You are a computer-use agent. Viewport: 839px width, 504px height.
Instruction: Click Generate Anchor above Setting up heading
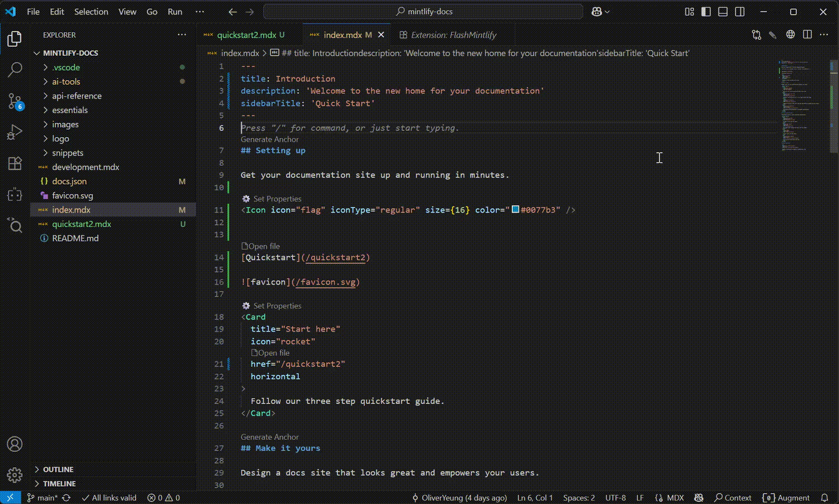pos(270,139)
